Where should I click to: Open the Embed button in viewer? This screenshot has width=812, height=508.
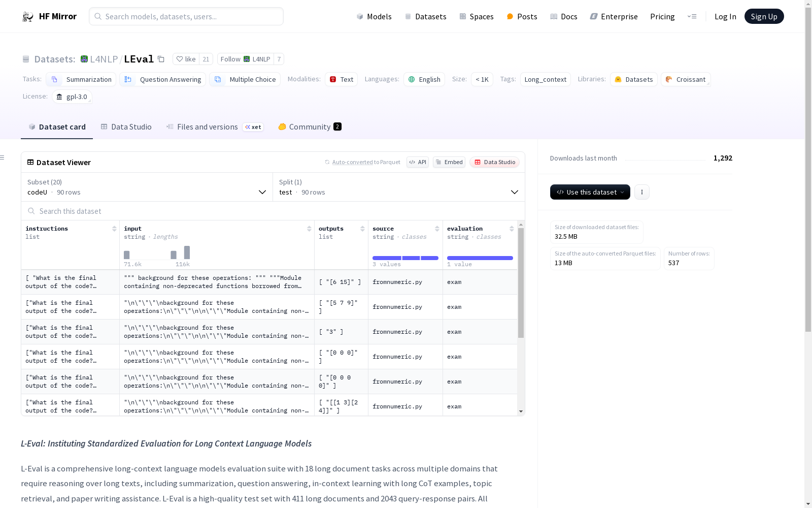tap(449, 162)
